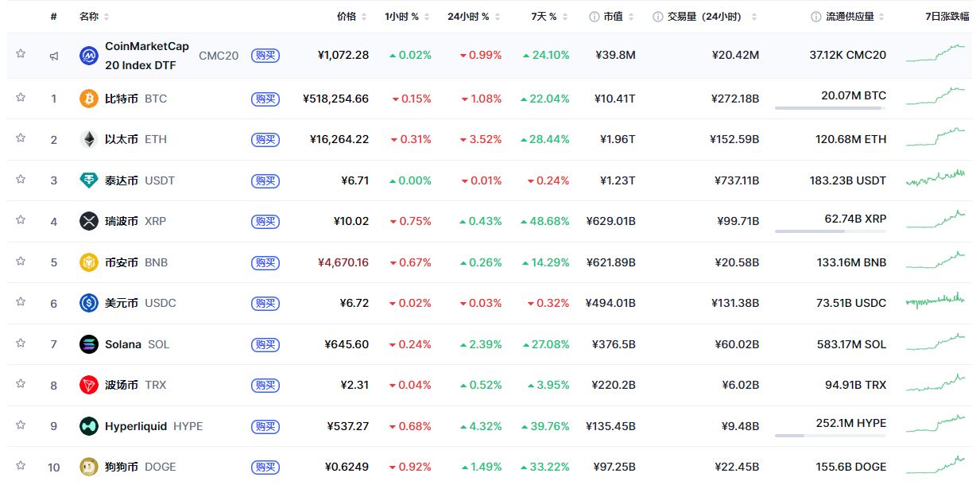Open the 狗狗币 DOGE name link
980x485 pixels.
pos(141,467)
